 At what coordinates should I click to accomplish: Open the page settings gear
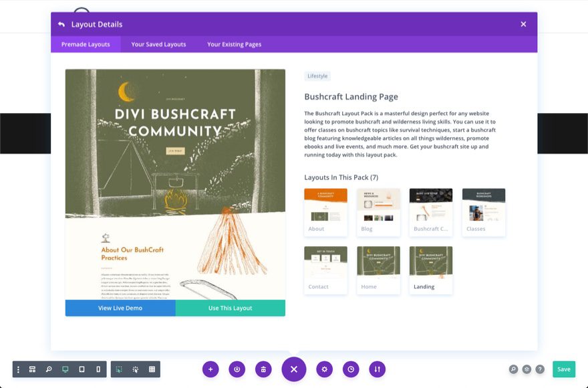325,369
